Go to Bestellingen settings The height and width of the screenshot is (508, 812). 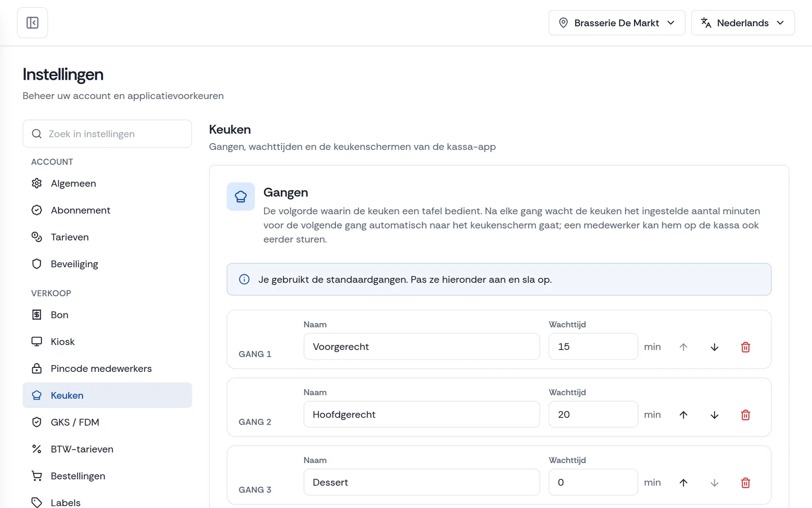click(107, 476)
